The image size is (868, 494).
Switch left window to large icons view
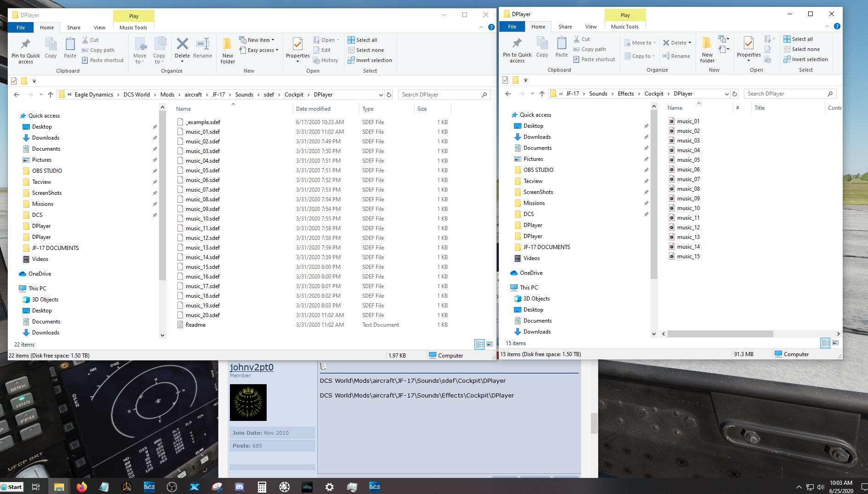coord(490,344)
